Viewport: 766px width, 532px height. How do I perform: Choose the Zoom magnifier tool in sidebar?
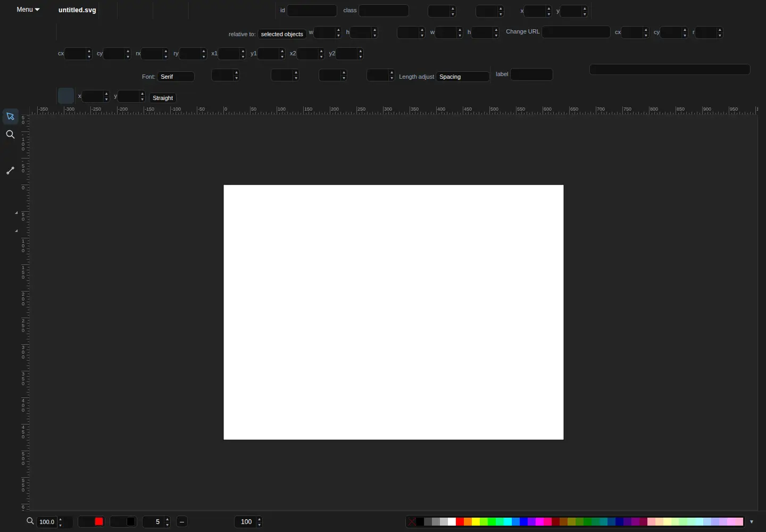pyautogui.click(x=10, y=135)
